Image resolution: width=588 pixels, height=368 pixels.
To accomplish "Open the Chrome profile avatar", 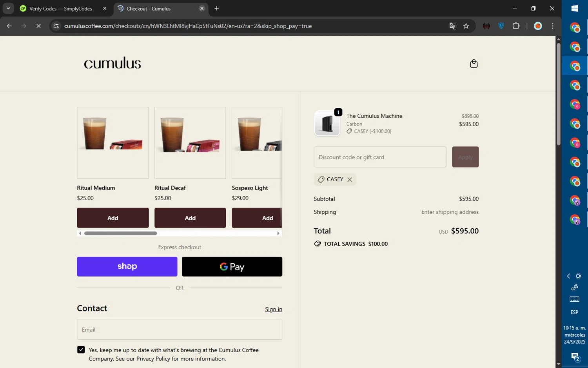I will (x=538, y=26).
